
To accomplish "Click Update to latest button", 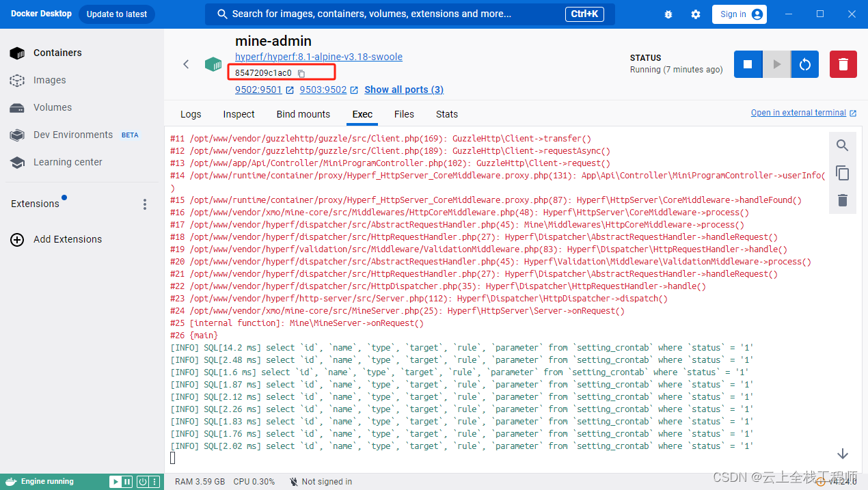I will click(117, 14).
